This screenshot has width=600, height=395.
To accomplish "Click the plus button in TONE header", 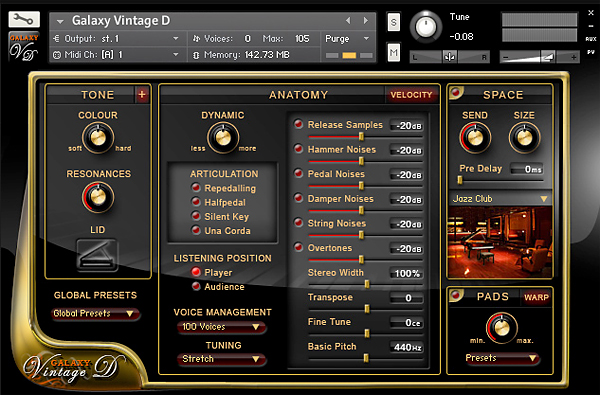I will [x=142, y=95].
